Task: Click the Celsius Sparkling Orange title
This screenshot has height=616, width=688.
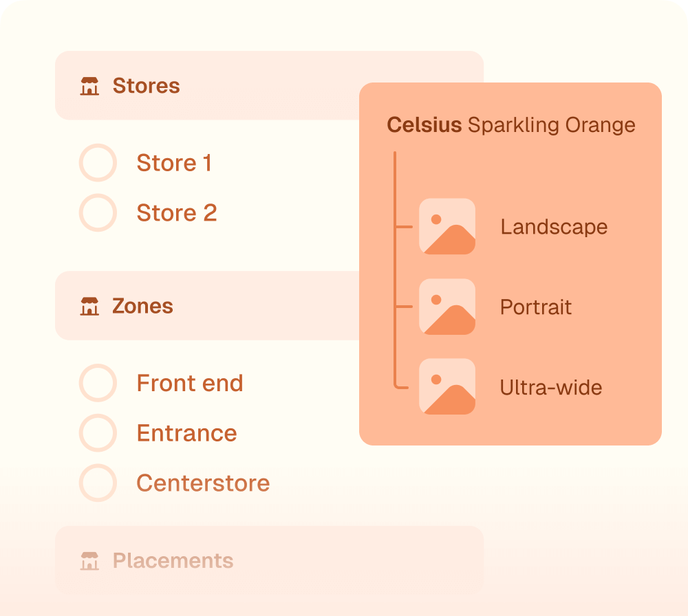Action: 510,125
